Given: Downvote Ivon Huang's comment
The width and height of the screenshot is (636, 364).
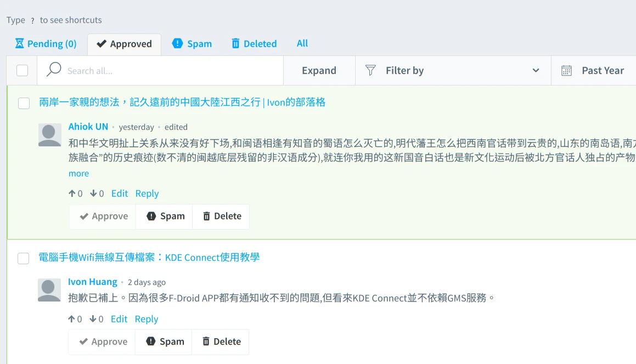Looking at the screenshot, I should pos(93,319).
